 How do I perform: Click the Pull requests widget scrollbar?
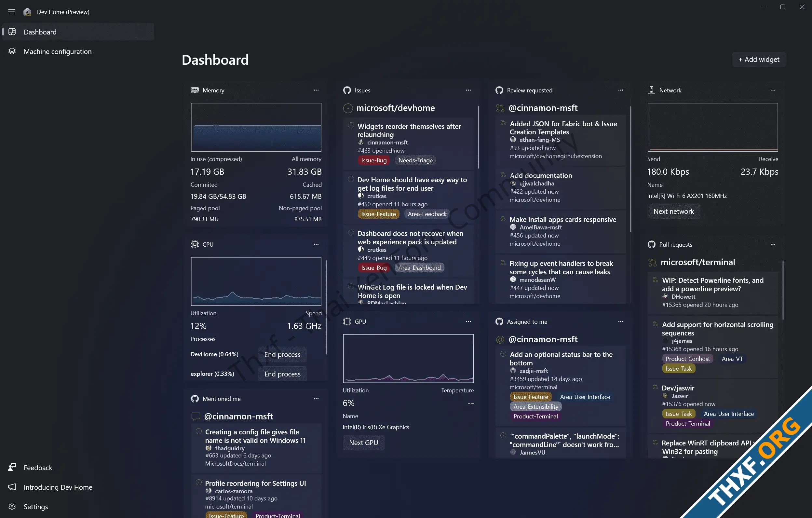[x=783, y=290]
